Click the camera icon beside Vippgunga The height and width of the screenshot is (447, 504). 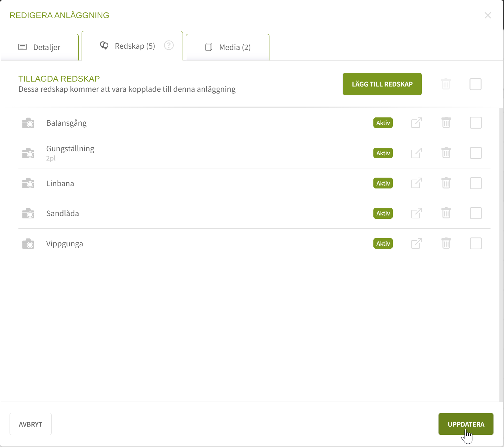coord(28,244)
